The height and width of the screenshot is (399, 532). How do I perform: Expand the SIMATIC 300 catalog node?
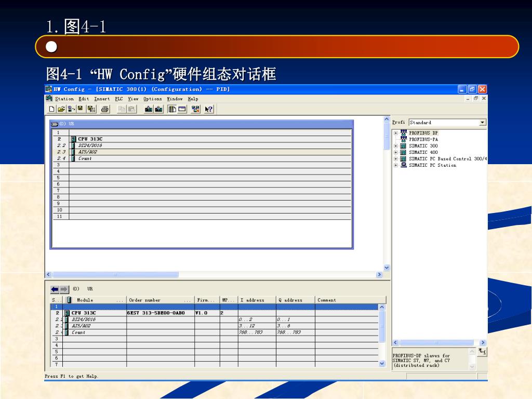click(x=395, y=146)
